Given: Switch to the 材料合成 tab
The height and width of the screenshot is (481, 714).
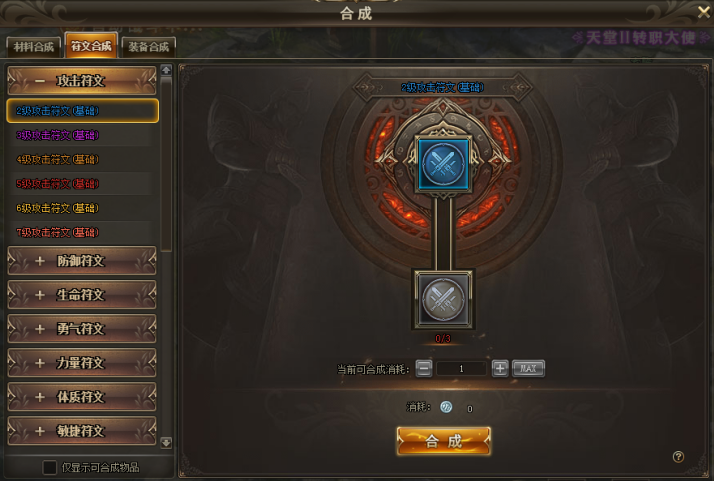Looking at the screenshot, I should coord(33,46).
